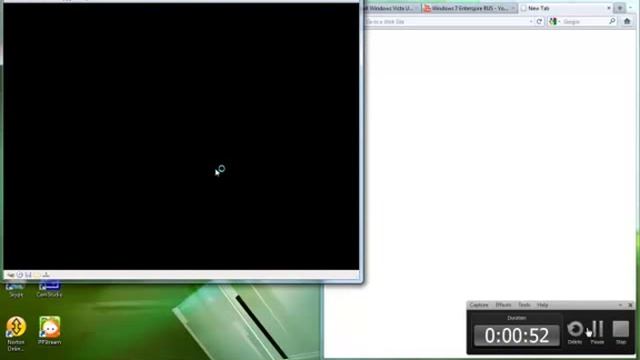Close the recorder window
The height and width of the screenshot is (360, 640).
(630, 305)
